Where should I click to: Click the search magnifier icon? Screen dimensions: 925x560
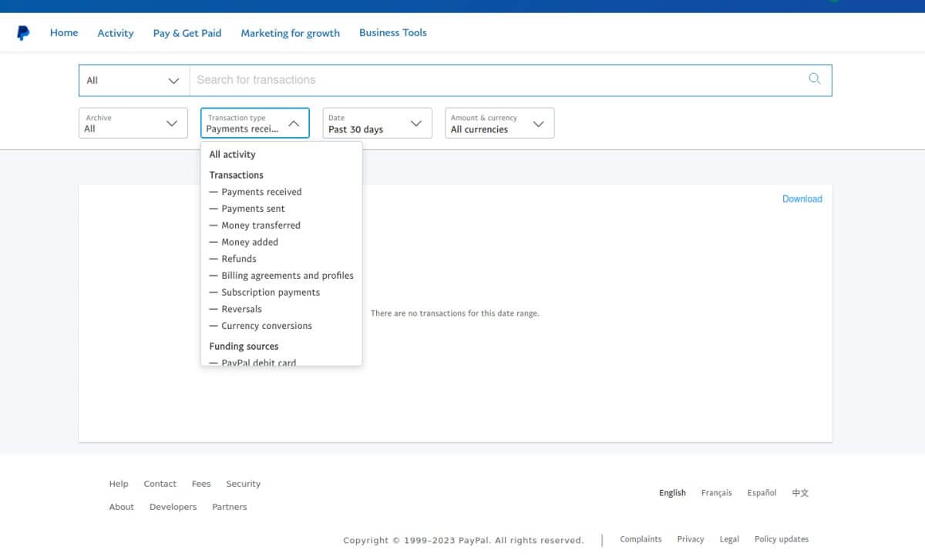(x=814, y=79)
